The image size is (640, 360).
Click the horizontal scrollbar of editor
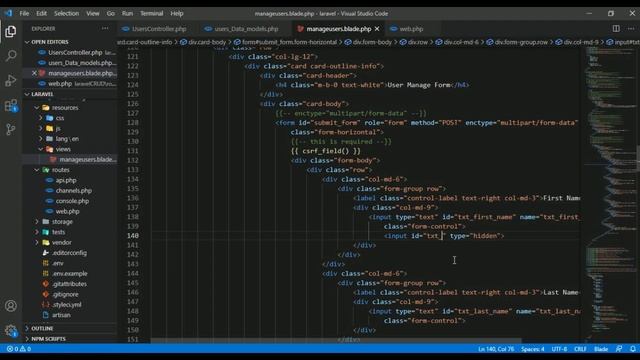(x=336, y=340)
